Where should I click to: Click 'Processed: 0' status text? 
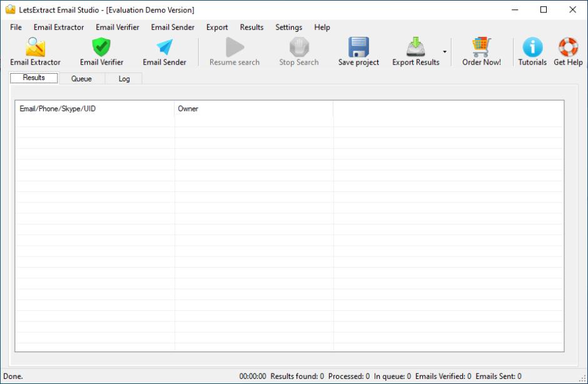point(349,376)
